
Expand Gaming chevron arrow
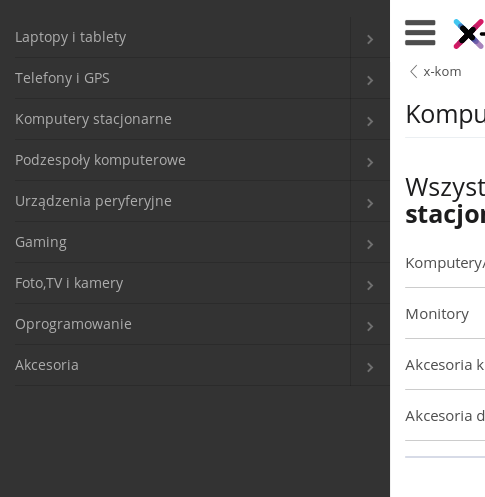[370, 244]
